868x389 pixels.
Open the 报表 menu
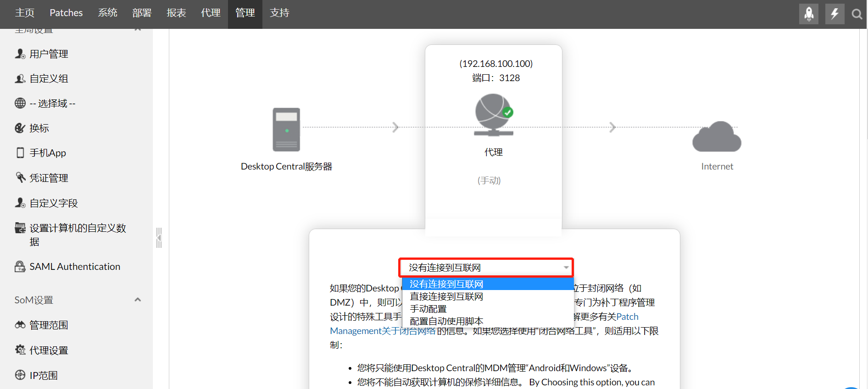(x=176, y=13)
